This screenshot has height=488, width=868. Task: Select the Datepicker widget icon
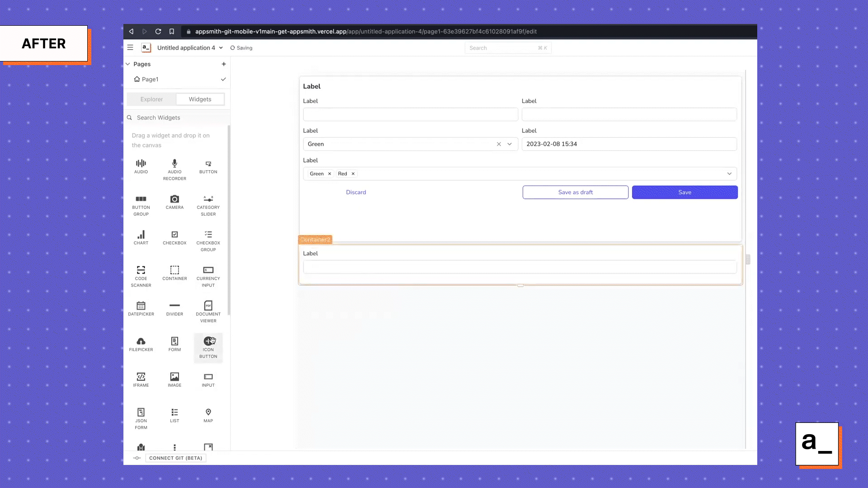[141, 306]
